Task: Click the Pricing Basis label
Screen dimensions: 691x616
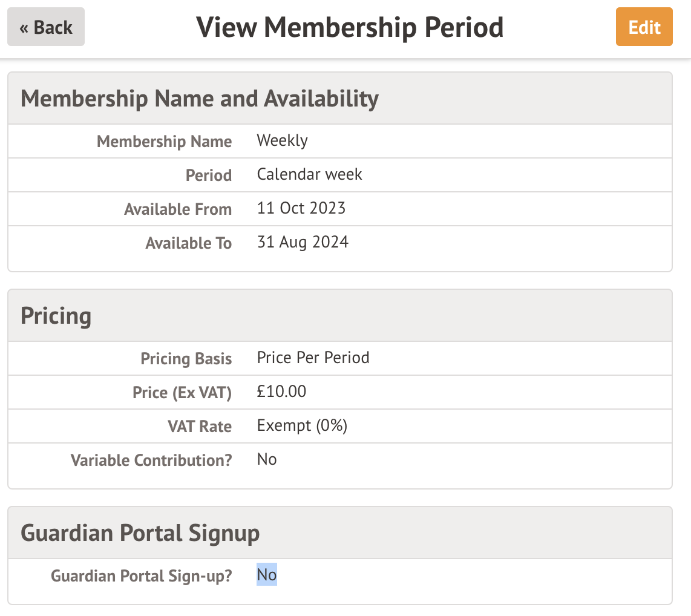Action: coord(186,359)
